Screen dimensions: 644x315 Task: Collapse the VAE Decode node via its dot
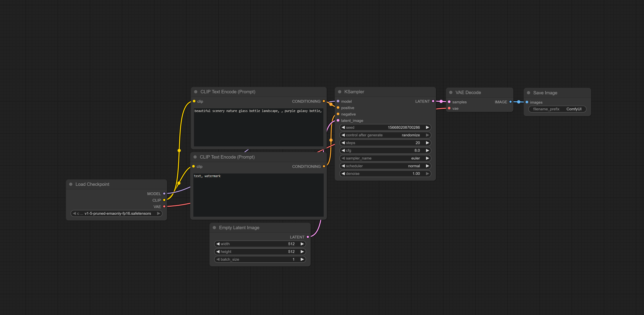451,93
